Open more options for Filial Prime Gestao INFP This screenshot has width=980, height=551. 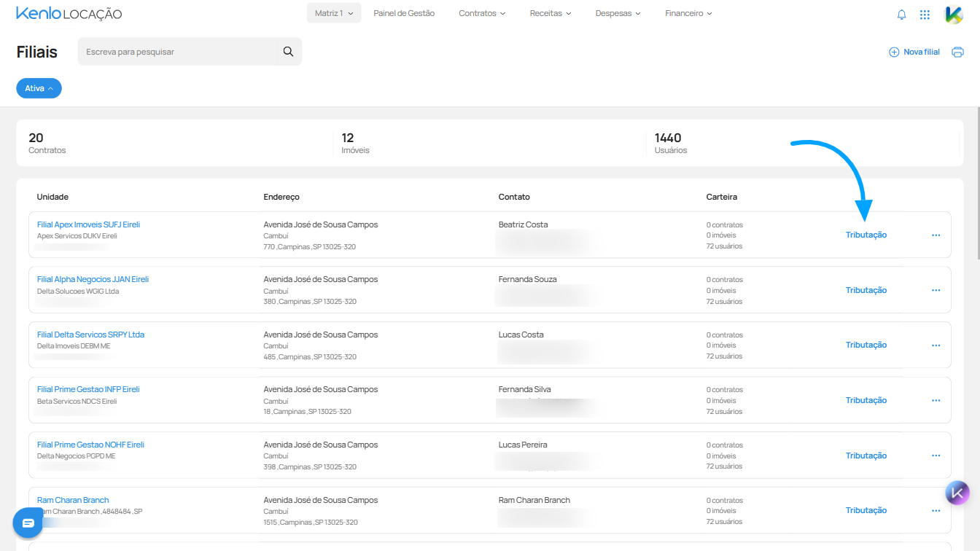936,400
